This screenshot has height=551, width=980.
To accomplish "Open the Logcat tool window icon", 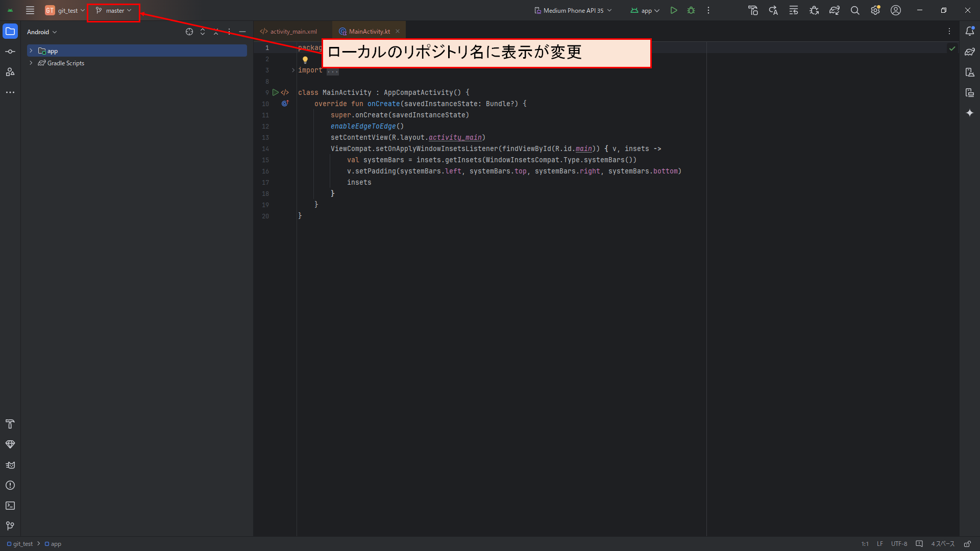I will coord(10,465).
